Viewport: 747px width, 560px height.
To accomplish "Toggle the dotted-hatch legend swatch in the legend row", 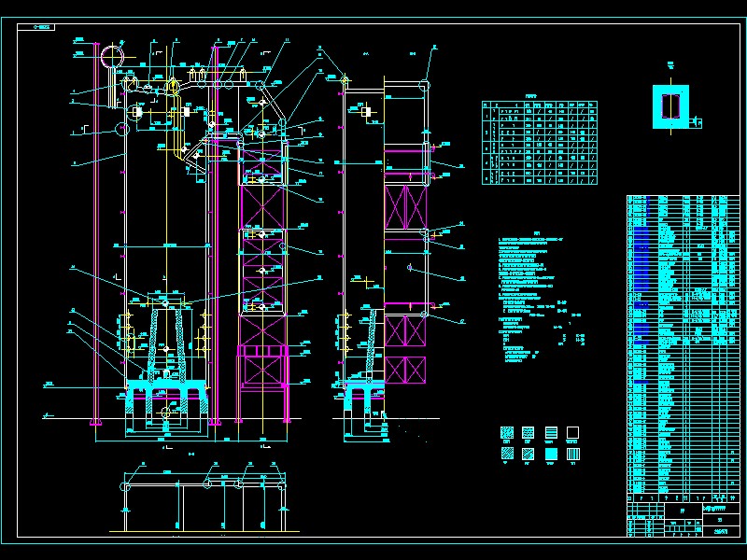I will (507, 431).
